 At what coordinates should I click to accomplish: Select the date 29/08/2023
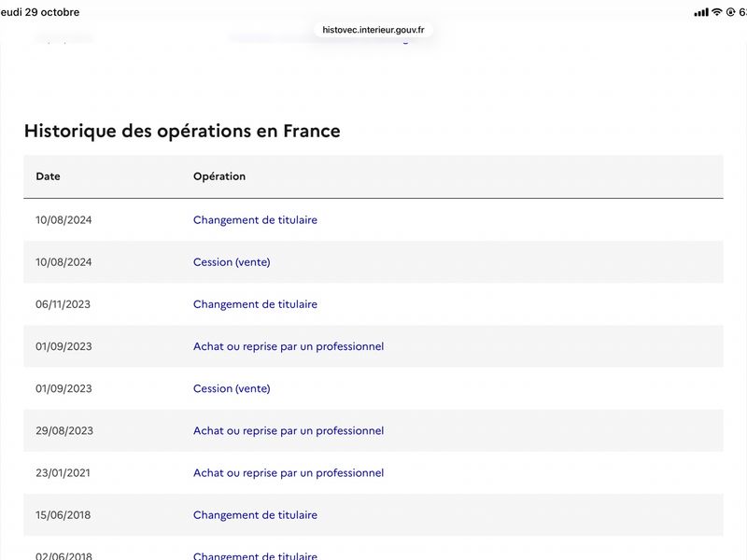pos(64,430)
